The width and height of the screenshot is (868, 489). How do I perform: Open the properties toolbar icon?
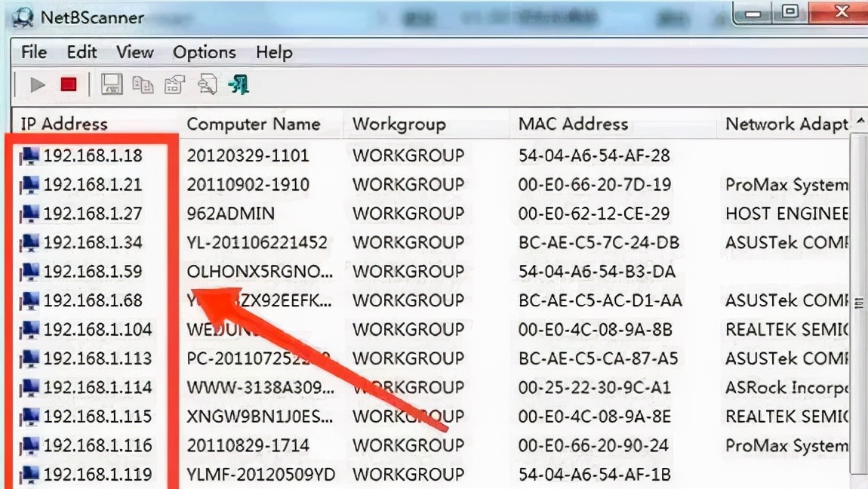174,85
